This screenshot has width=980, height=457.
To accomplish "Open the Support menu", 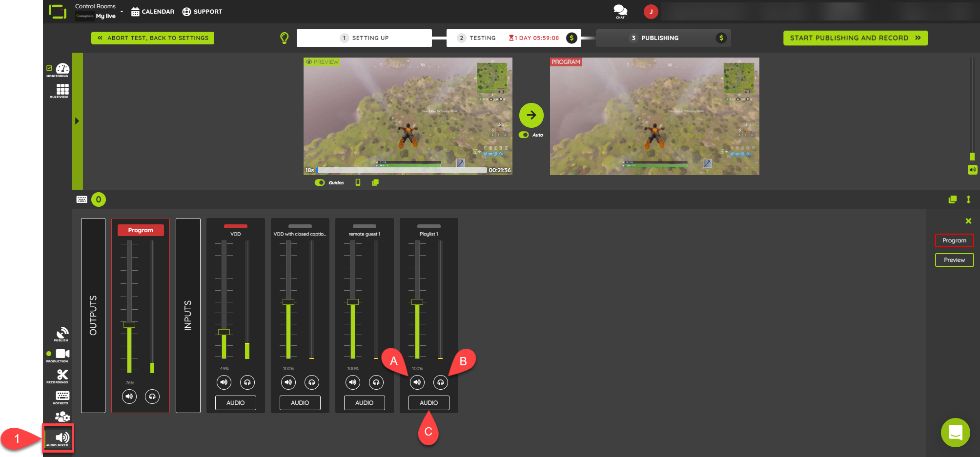I will pos(202,12).
